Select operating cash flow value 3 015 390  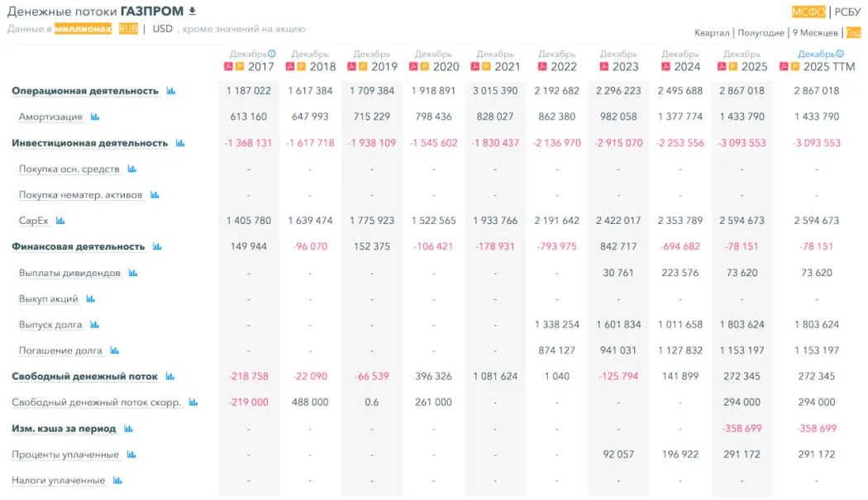click(x=495, y=91)
